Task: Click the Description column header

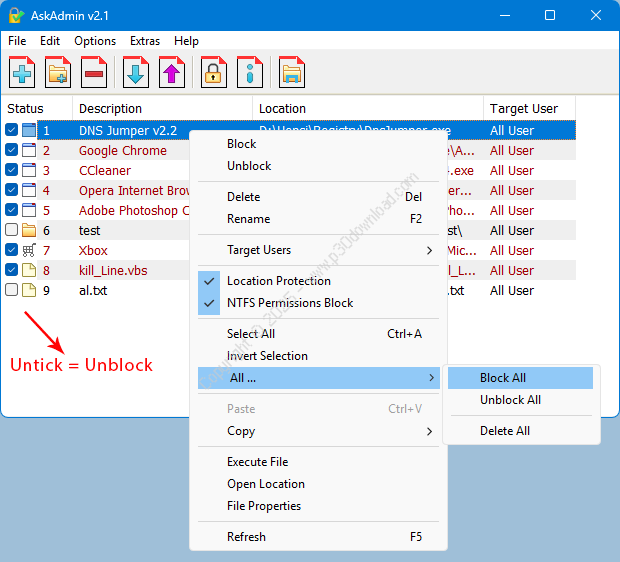Action: pyautogui.click(x=110, y=108)
